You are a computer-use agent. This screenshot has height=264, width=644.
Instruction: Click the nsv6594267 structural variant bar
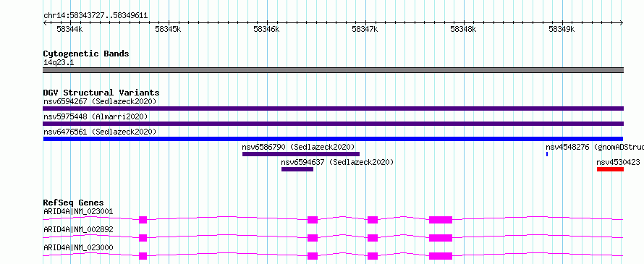click(333, 108)
